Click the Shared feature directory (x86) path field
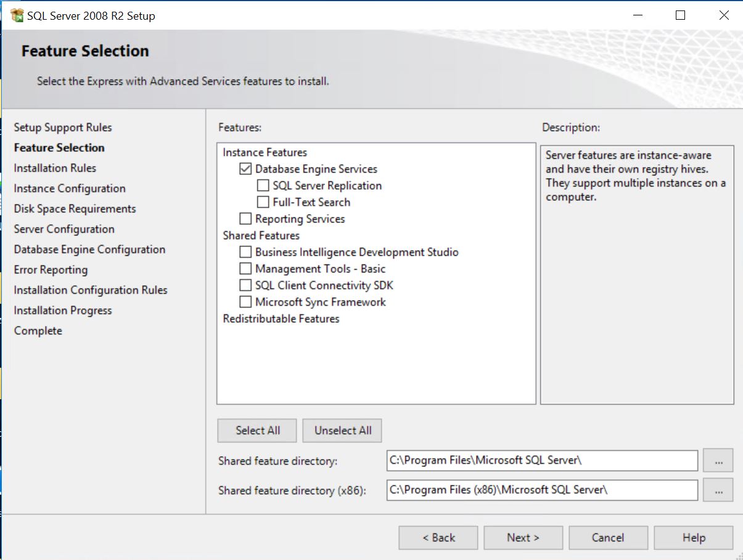Image resolution: width=743 pixels, height=560 pixels. (x=543, y=490)
